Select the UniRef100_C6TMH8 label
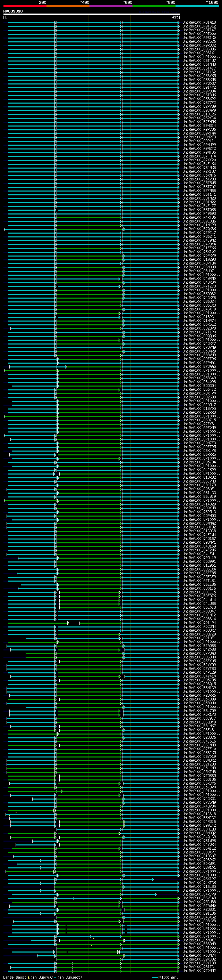222x980 pixels. 199,64
